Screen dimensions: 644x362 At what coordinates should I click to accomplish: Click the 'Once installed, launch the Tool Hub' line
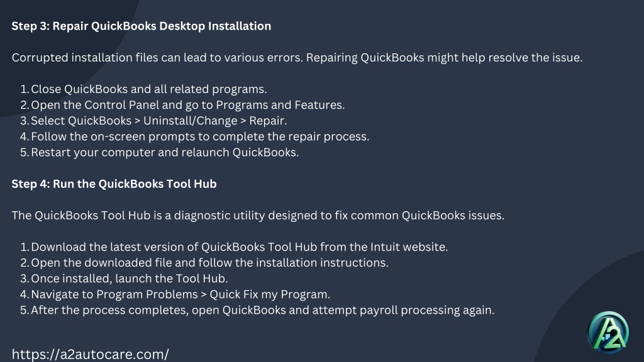coord(124,278)
